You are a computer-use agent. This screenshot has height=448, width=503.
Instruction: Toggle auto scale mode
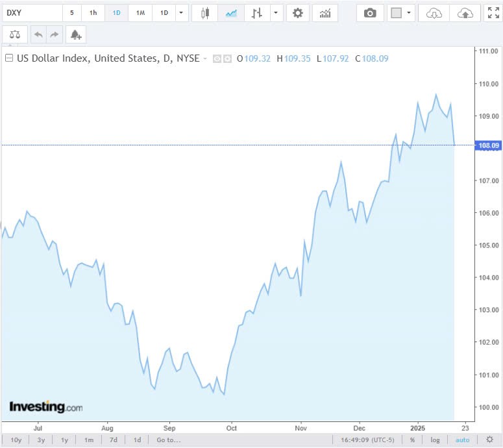pos(462,440)
